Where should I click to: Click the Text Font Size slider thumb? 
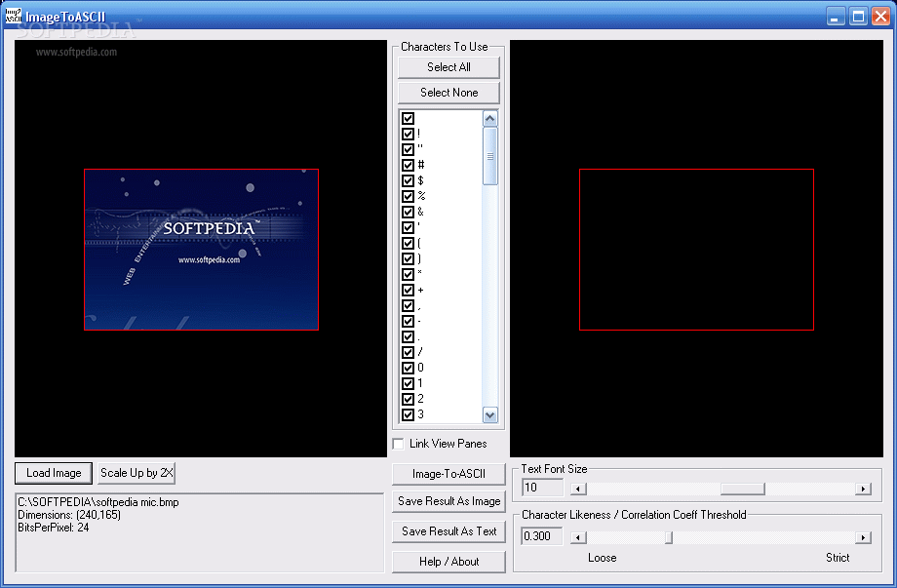(x=743, y=489)
